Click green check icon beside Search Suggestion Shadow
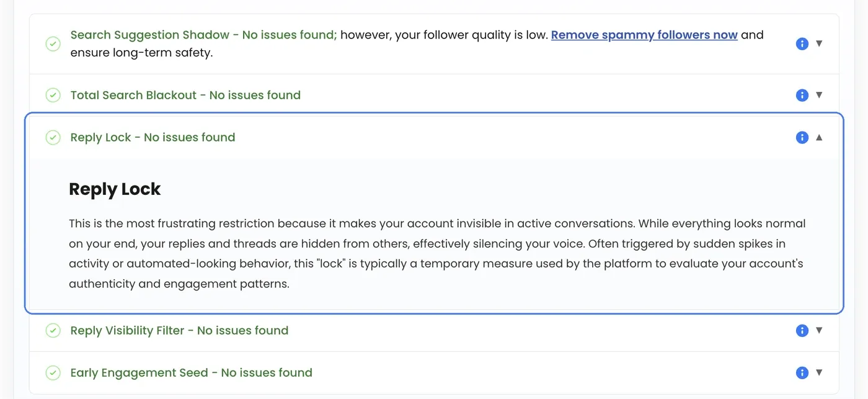This screenshot has height=399, width=868. tap(53, 44)
